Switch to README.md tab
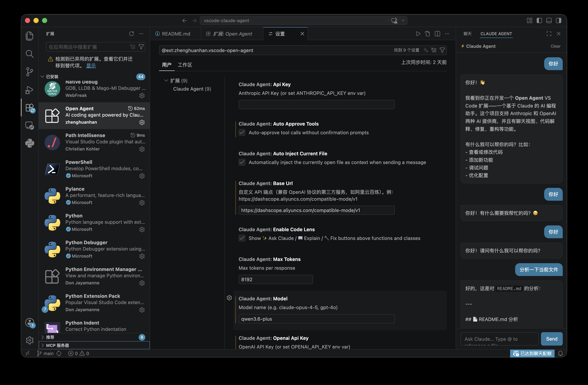Image resolution: width=588 pixels, height=385 pixels. pyautogui.click(x=175, y=34)
